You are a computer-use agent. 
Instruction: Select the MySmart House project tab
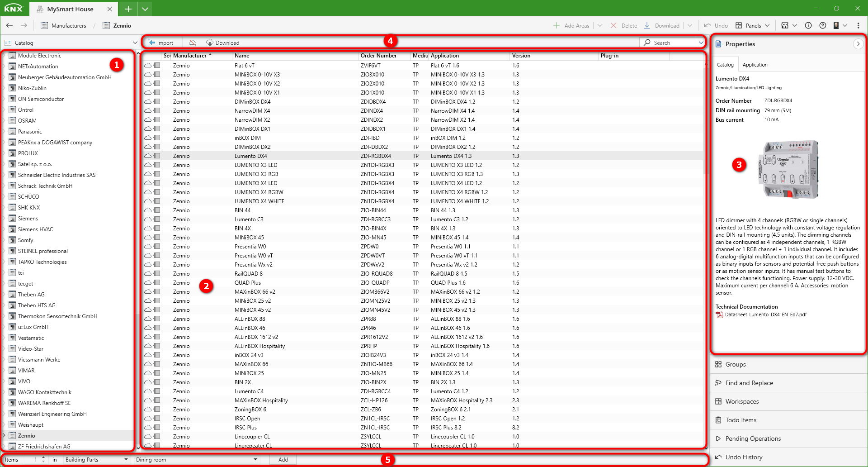point(70,9)
